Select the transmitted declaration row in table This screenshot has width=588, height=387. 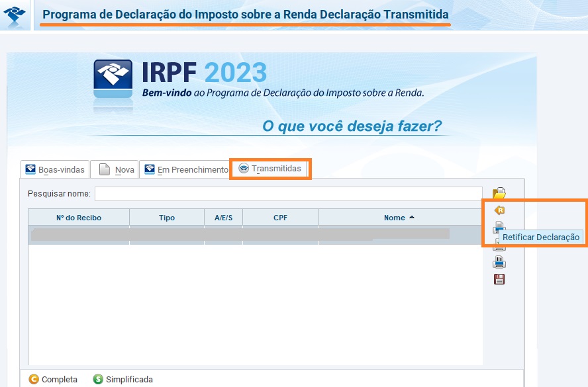(x=255, y=235)
